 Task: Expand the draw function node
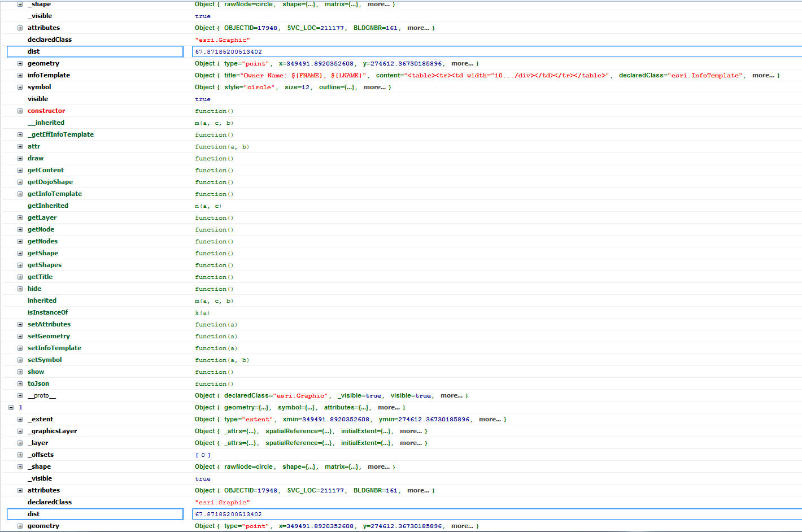pos(20,158)
